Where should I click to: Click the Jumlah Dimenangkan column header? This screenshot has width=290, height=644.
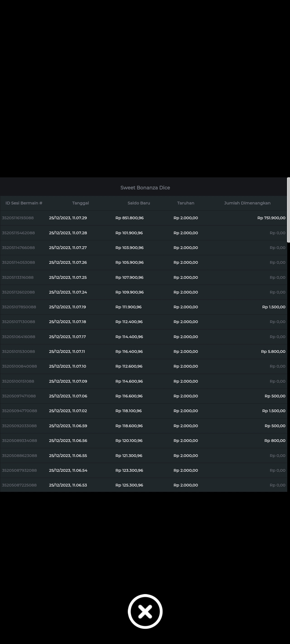click(247, 203)
